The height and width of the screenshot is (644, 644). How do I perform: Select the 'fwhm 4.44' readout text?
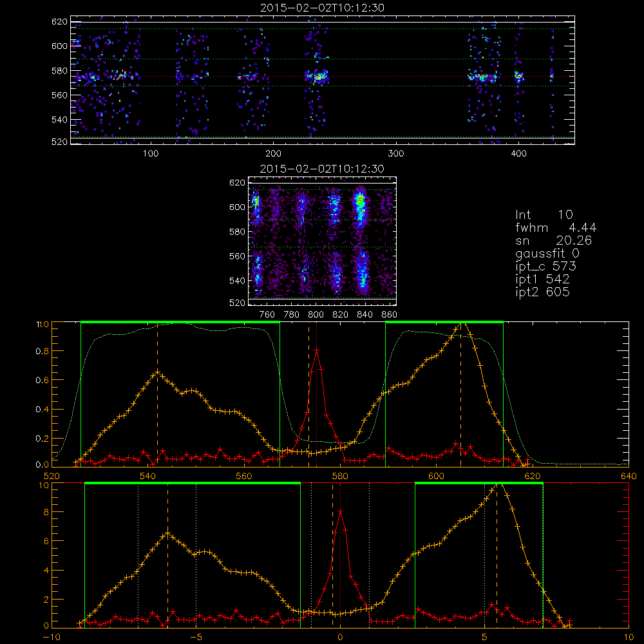(556, 227)
